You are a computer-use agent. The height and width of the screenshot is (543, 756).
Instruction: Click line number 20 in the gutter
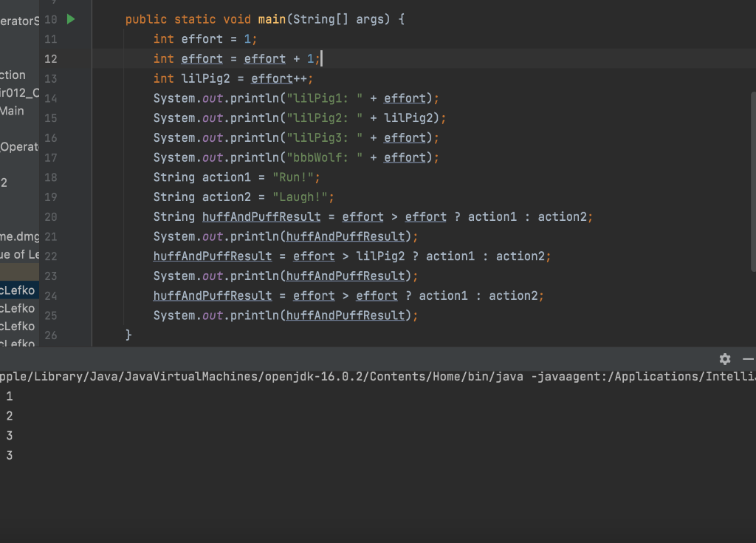point(50,216)
